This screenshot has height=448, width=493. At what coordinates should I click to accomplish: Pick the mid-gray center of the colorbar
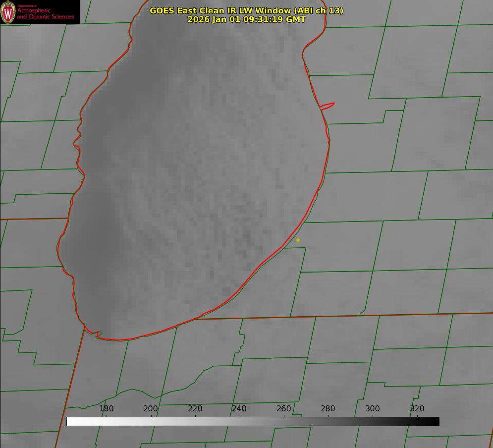(x=253, y=421)
